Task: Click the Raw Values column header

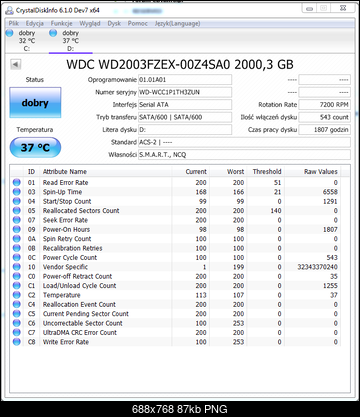Action: [x=312, y=172]
